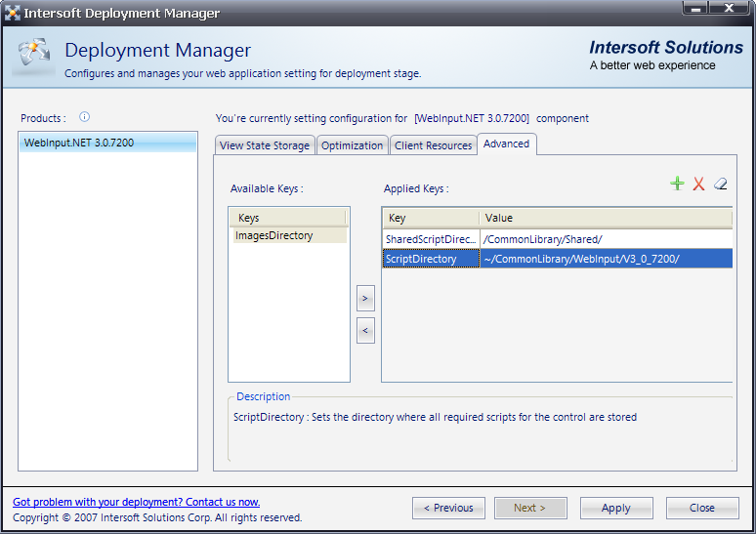The image size is (756, 534).
Task: Click the info icon beside Products
Action: click(84, 117)
